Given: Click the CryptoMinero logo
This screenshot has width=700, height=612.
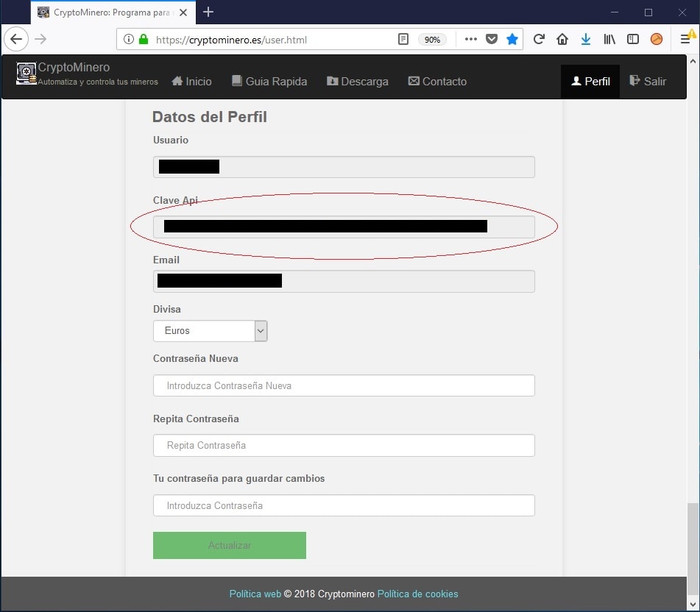Looking at the screenshot, I should 27,74.
